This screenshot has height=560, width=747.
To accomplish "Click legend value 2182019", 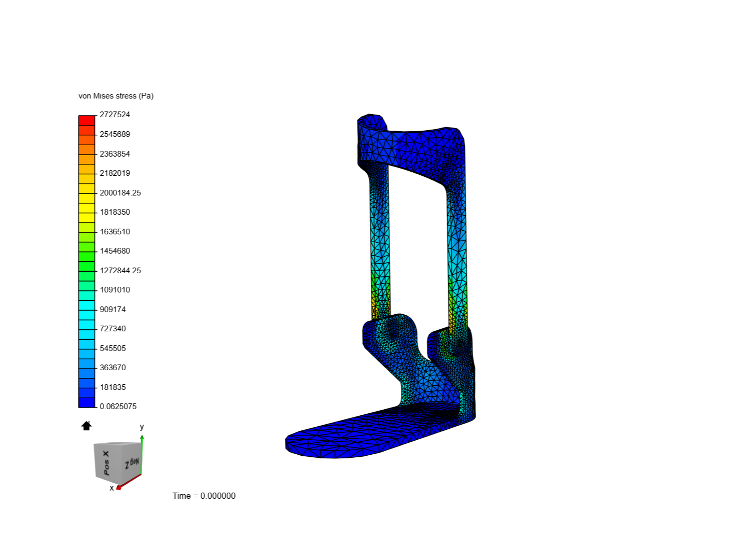I will pos(115,173).
